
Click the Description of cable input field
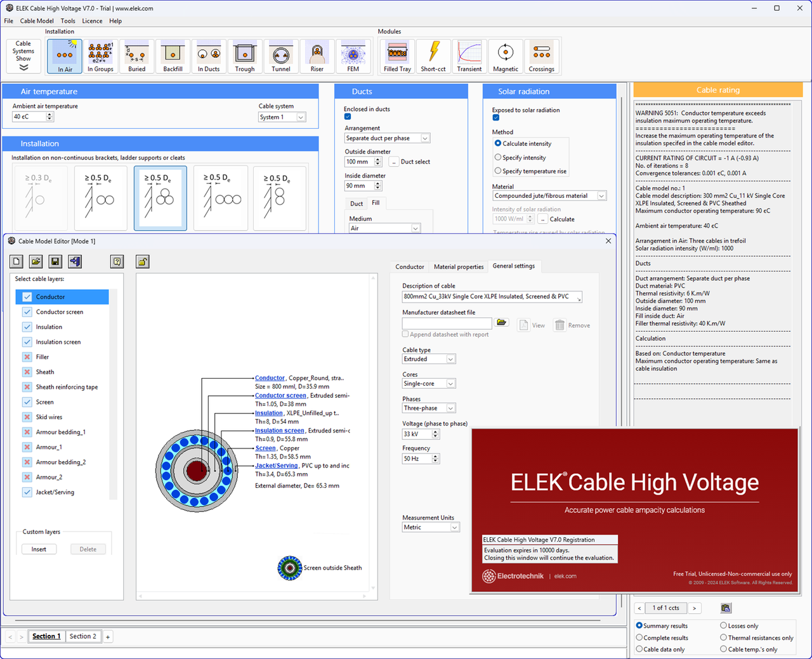click(492, 297)
